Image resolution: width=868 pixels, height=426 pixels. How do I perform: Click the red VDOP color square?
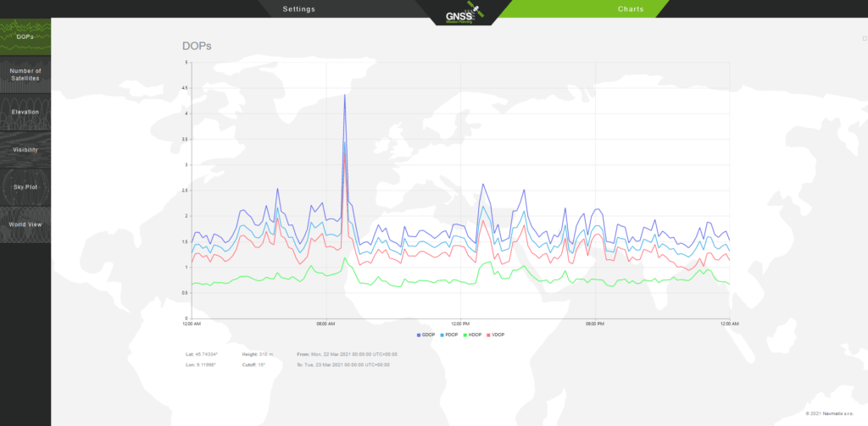click(487, 335)
